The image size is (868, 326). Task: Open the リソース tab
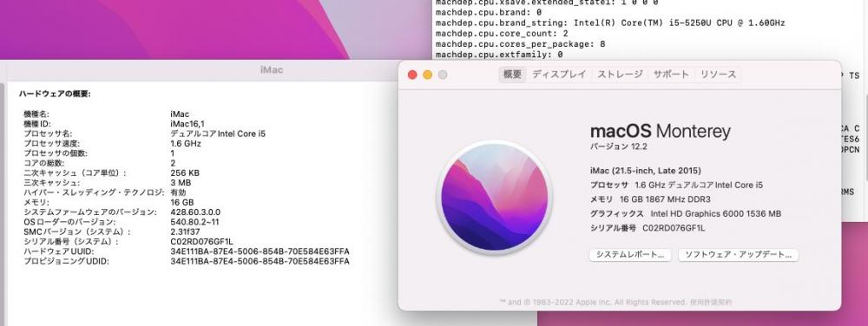(718, 75)
